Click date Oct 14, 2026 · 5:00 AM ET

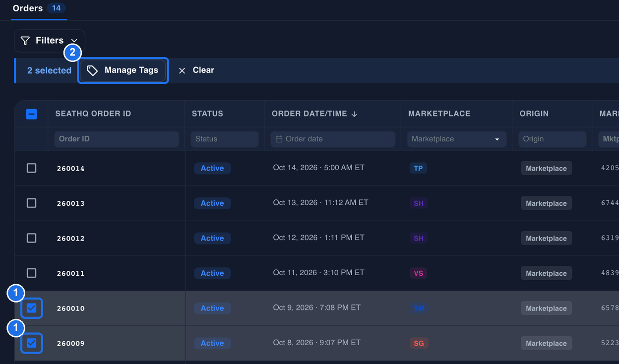click(318, 168)
